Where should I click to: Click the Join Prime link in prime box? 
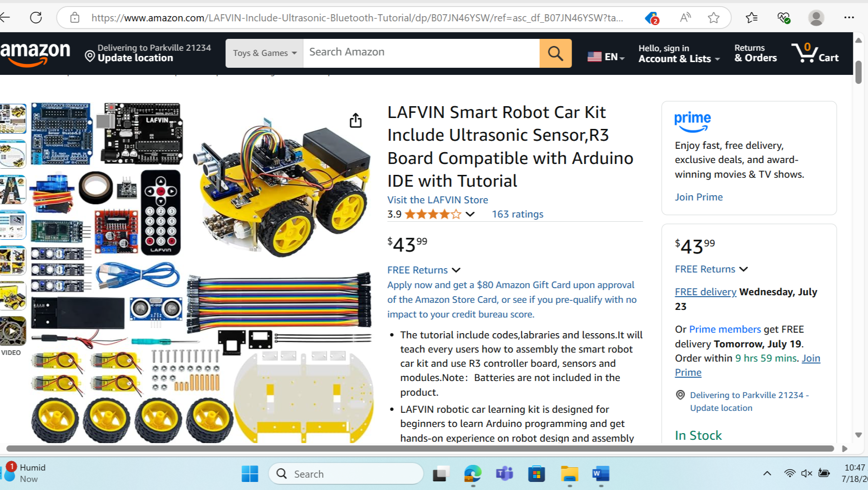699,197
